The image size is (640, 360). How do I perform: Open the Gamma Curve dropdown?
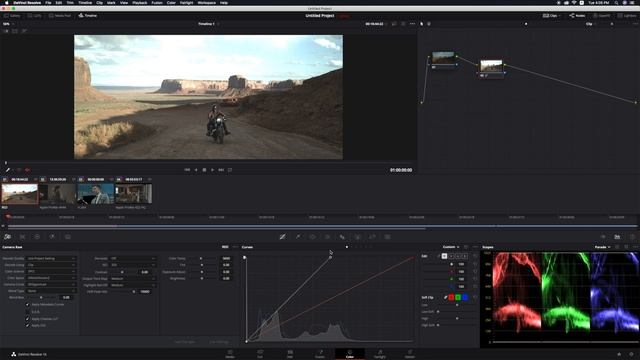[x=51, y=284]
